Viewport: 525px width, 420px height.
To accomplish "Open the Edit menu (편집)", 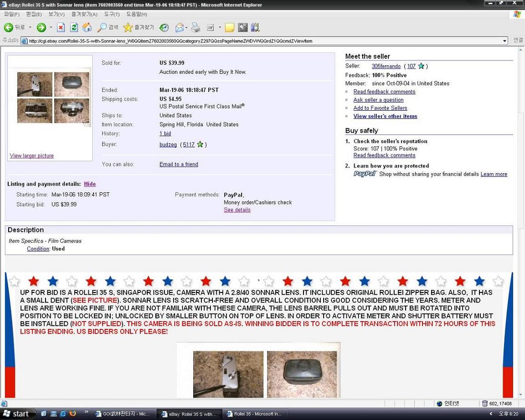I will pos(34,14).
